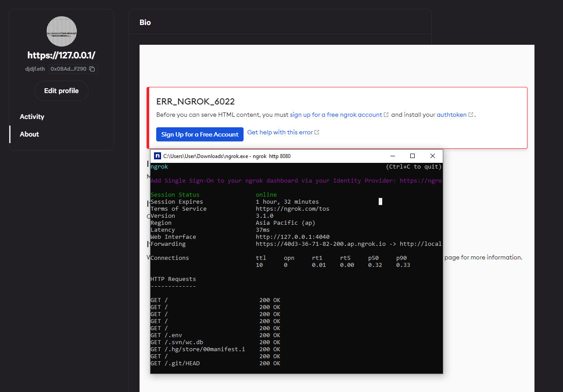
Task: Click p90 value 0.33
Action: (x=403, y=265)
